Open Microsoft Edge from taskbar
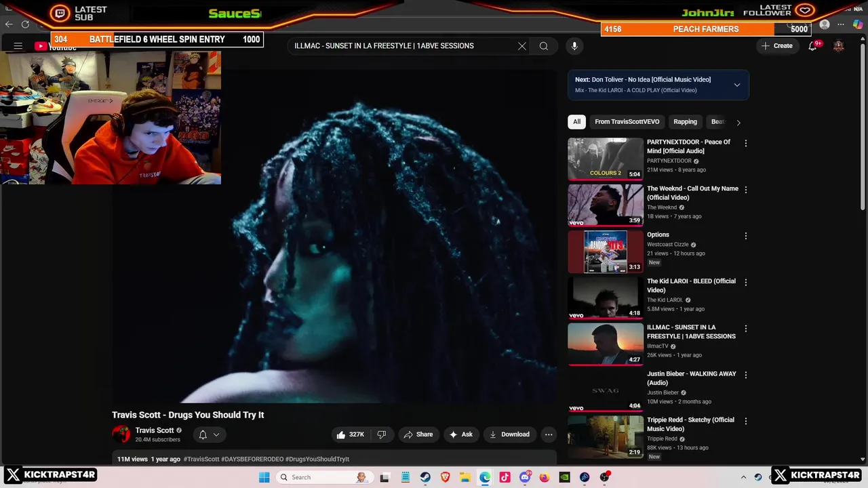The height and width of the screenshot is (488, 868). [x=485, y=477]
